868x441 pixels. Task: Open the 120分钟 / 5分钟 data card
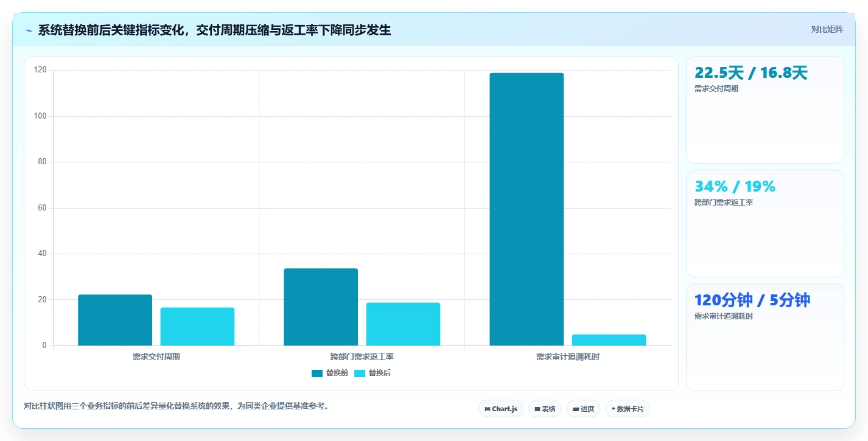click(x=765, y=337)
